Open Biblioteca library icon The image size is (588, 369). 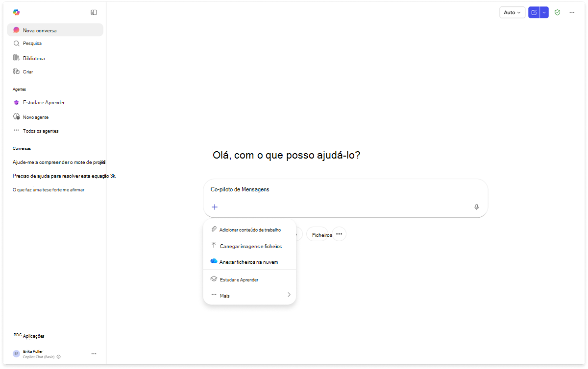pyautogui.click(x=16, y=58)
